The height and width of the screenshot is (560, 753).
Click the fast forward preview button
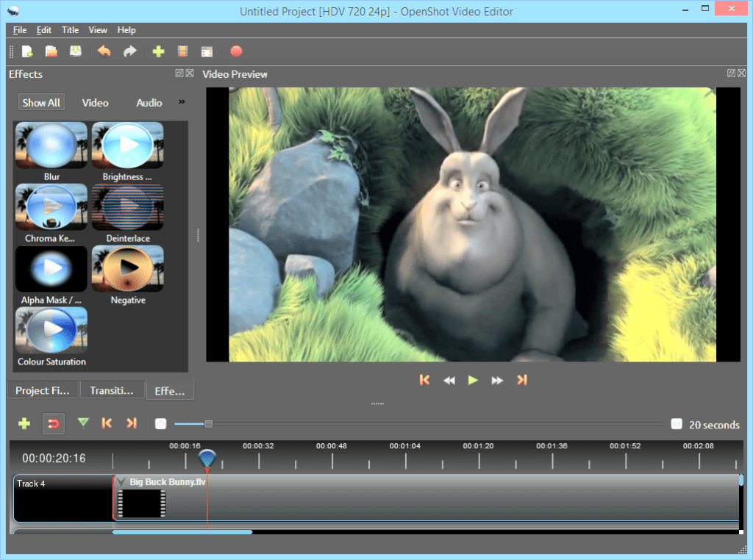pyautogui.click(x=497, y=380)
